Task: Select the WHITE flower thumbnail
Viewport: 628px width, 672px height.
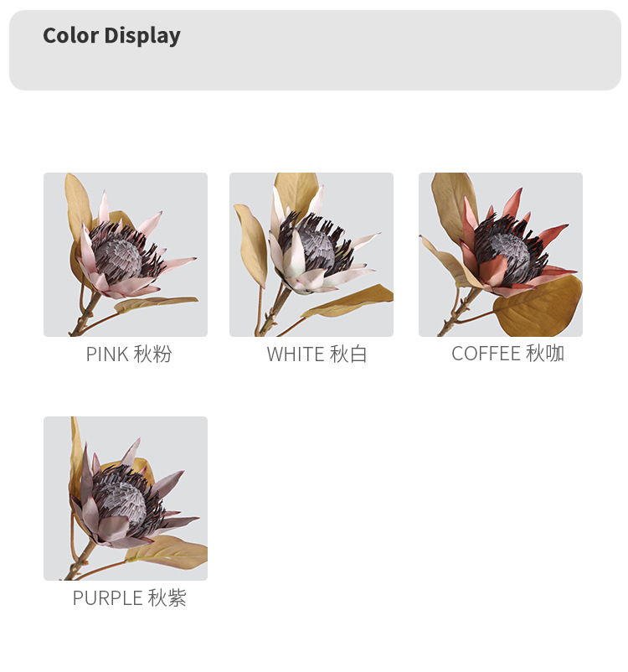Action: pos(311,255)
